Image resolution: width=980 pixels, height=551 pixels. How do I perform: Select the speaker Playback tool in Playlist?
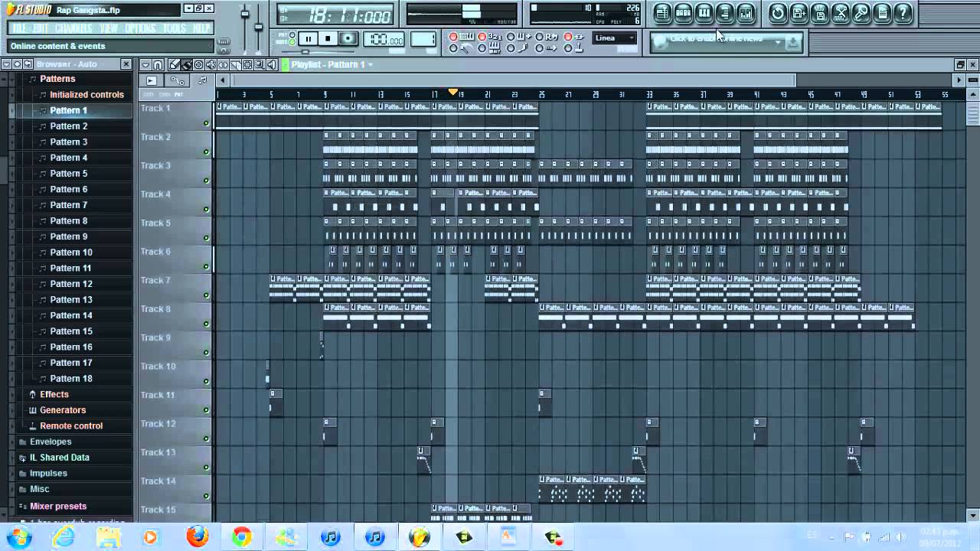272,65
